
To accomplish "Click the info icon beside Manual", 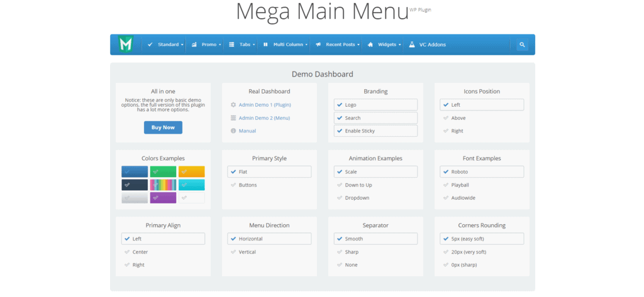I will tap(233, 131).
